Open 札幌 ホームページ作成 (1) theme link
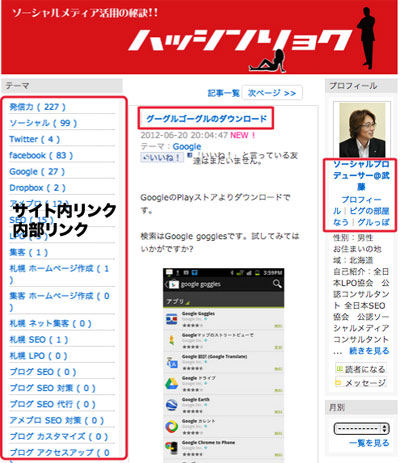 point(59,274)
